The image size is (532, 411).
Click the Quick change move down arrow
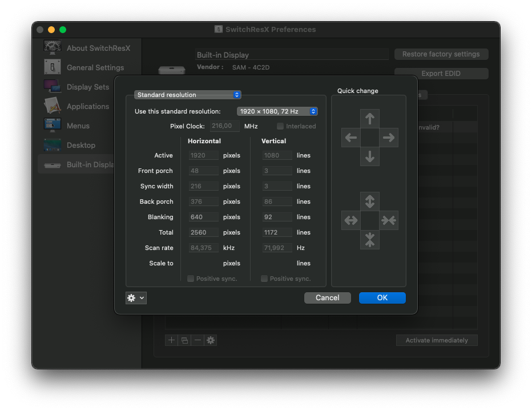369,156
